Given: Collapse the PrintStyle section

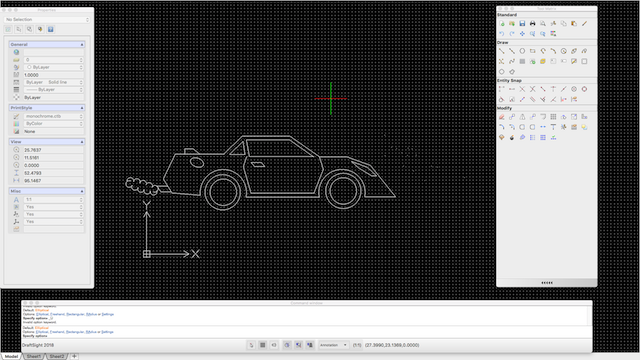Looking at the screenshot, I should point(82,108).
